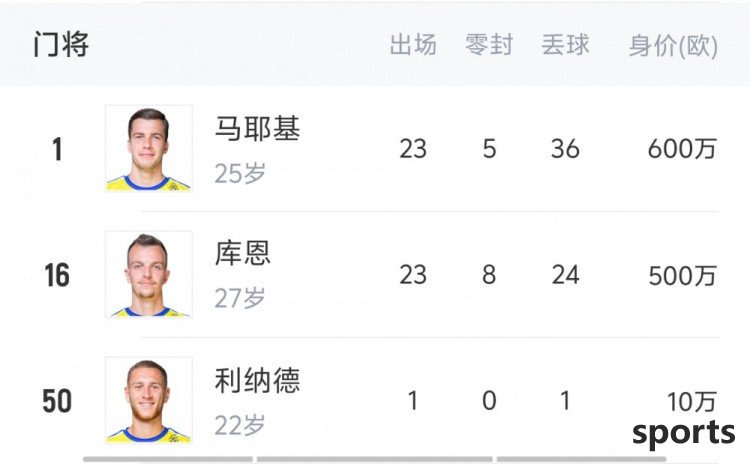Click the sports watermark logo

click(684, 433)
